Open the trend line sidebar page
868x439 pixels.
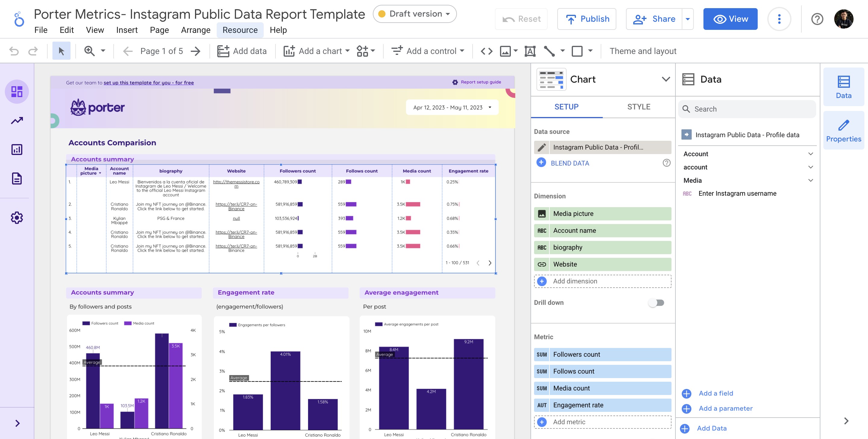point(17,120)
